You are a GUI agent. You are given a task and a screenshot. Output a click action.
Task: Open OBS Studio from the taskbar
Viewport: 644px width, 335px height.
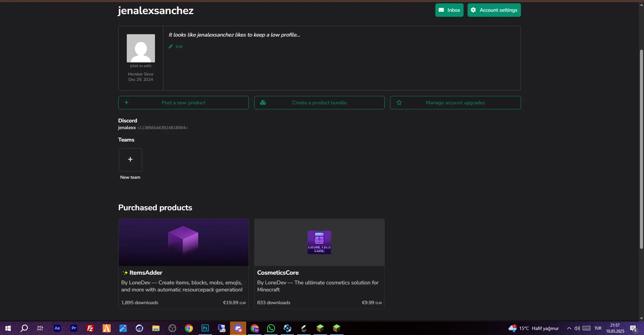(172, 328)
